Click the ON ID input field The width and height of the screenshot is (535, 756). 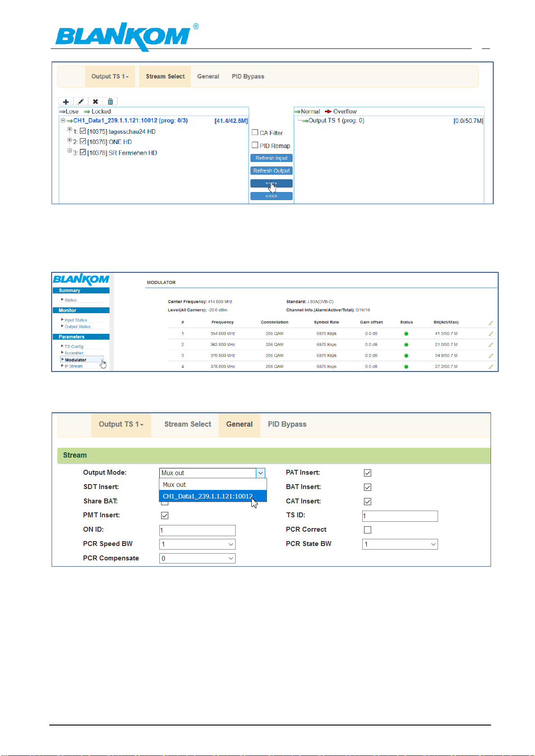coord(197,530)
